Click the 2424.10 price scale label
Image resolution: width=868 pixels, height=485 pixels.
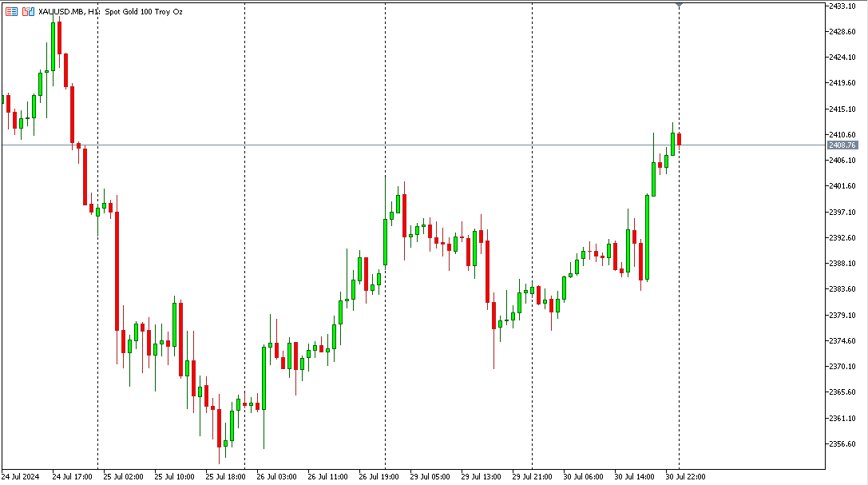[x=842, y=57]
